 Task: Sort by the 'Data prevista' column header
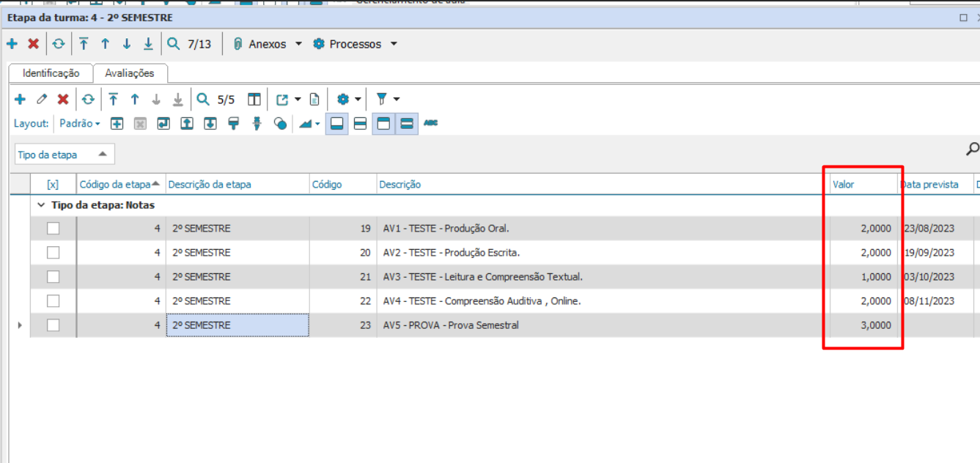pyautogui.click(x=936, y=185)
